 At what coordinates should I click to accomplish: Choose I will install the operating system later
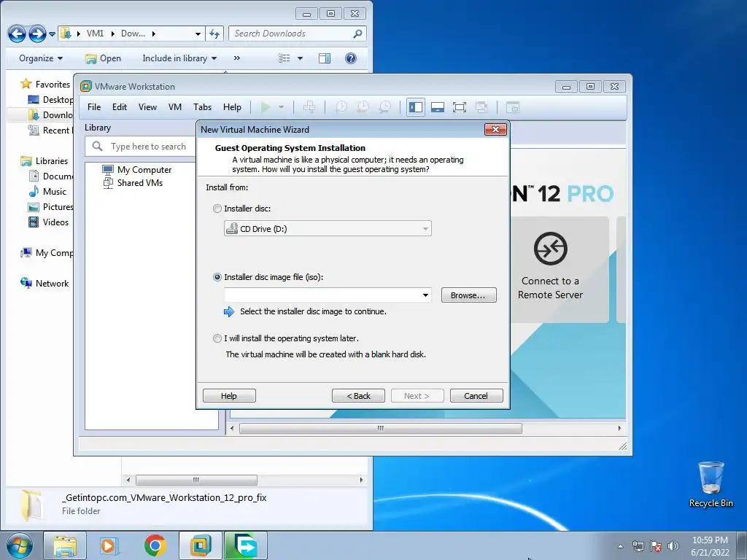coord(217,338)
